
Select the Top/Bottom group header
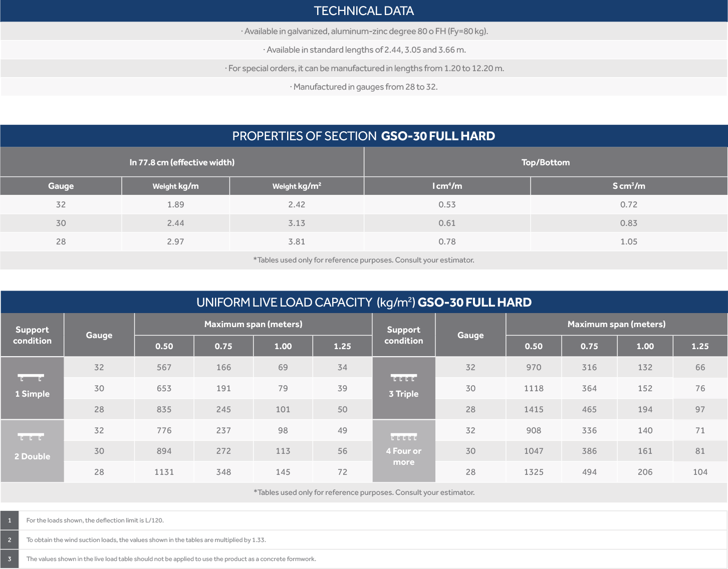(x=546, y=162)
